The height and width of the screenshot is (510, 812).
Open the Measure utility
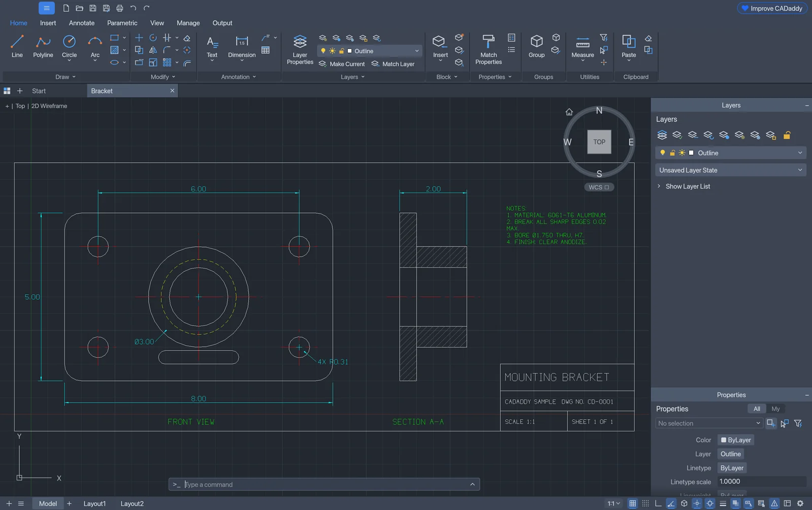click(583, 46)
